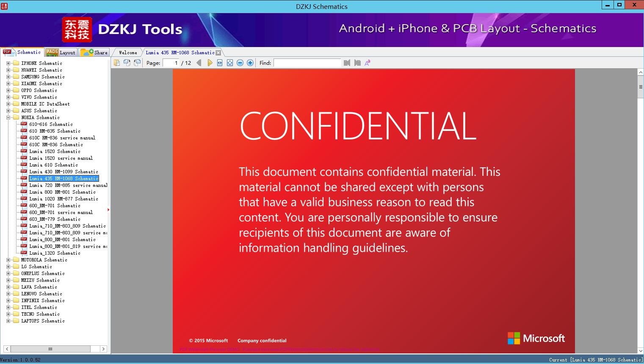The height and width of the screenshot is (364, 644).
Task: Click the copy document toolbar icon
Action: click(x=116, y=63)
